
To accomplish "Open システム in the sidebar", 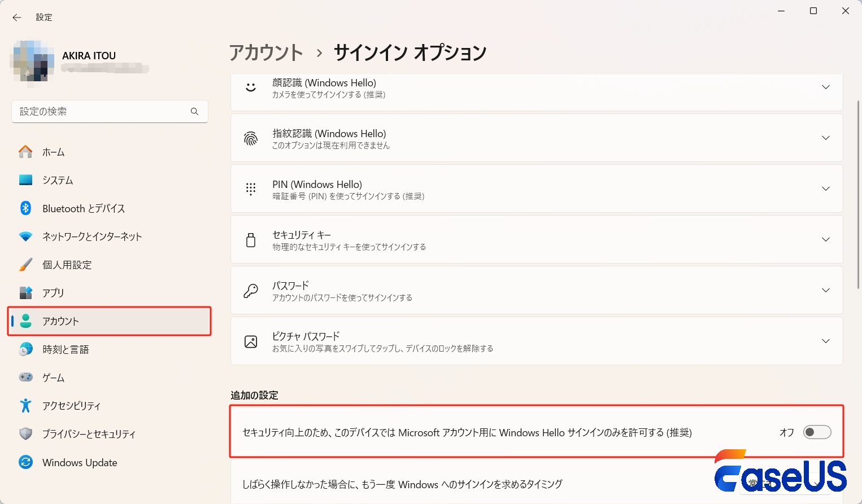I will (x=58, y=180).
